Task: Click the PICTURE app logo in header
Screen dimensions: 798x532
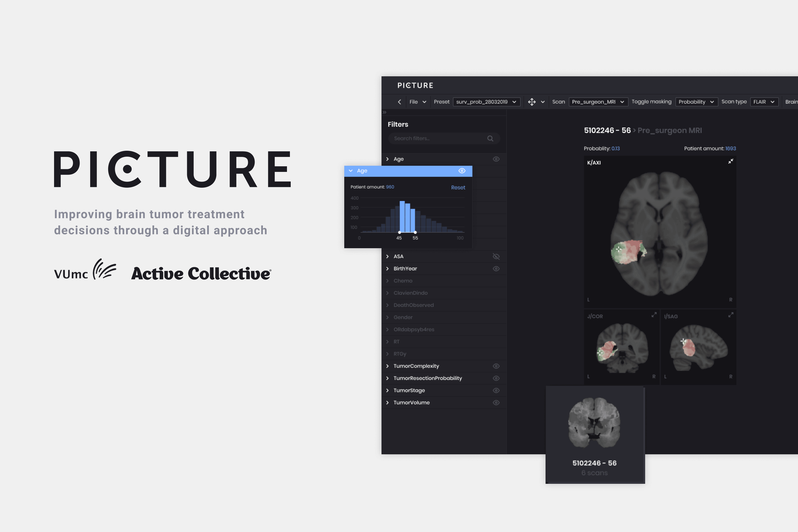Action: coord(415,85)
